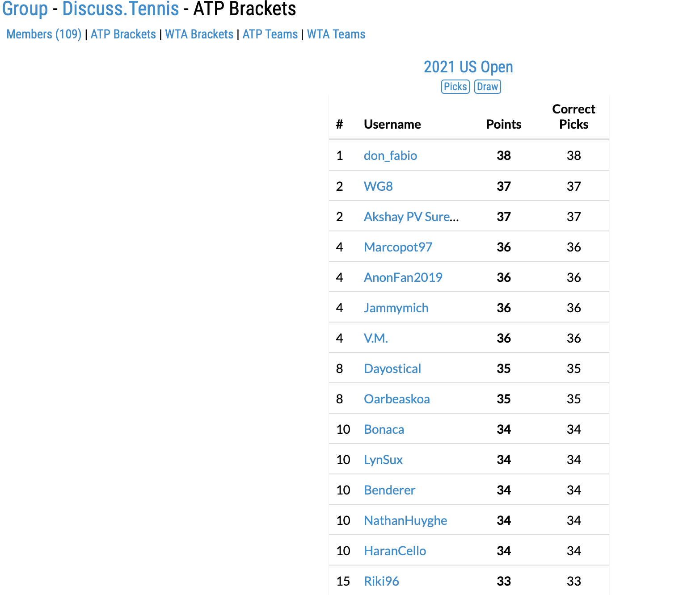View AnonFan2019's bracket

pos(403,277)
